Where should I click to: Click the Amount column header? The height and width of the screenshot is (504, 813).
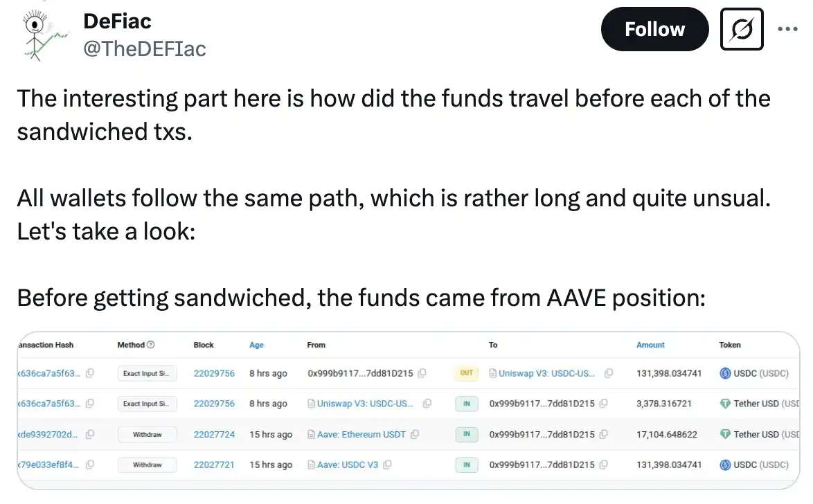(650, 345)
